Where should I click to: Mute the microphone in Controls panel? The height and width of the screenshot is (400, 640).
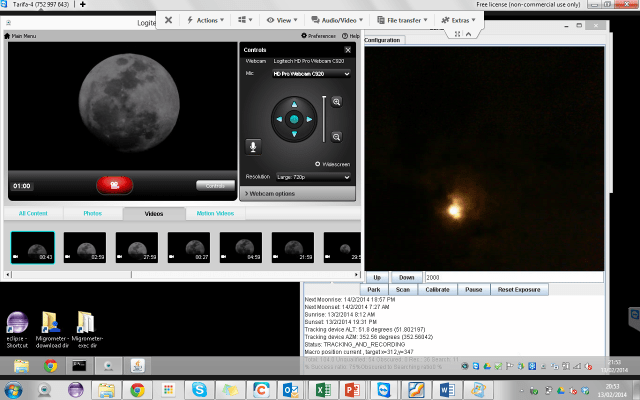[254, 147]
